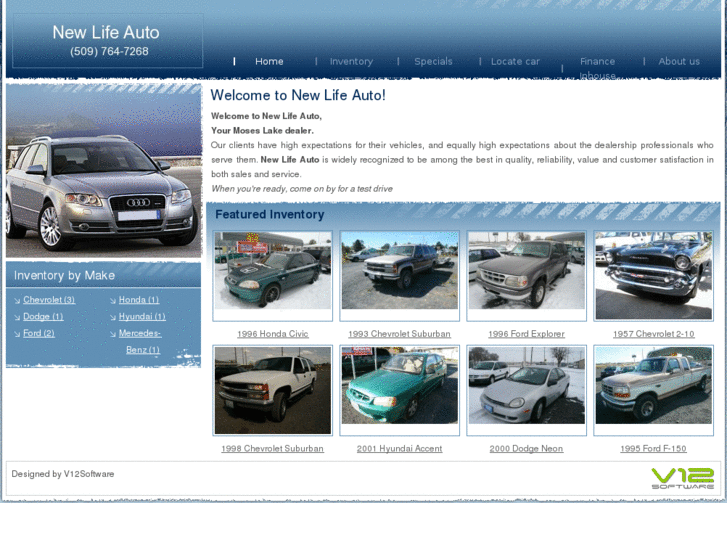Follow the 2001 Hyundai Accent link

[399, 449]
